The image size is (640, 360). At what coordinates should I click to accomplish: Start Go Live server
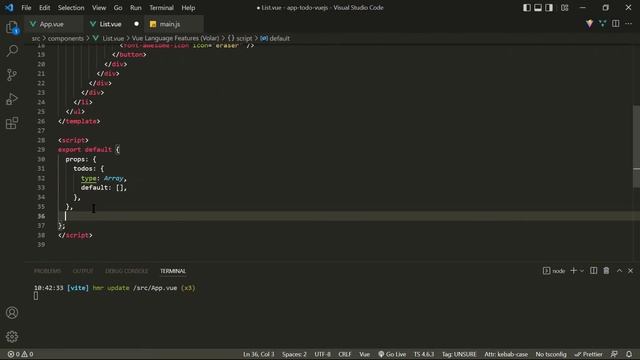coord(392,354)
